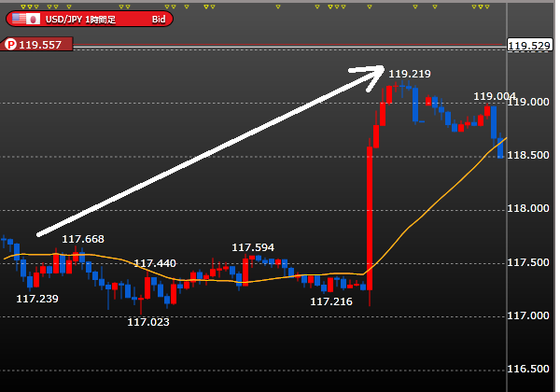Click the 118.000 axis label

(528, 208)
